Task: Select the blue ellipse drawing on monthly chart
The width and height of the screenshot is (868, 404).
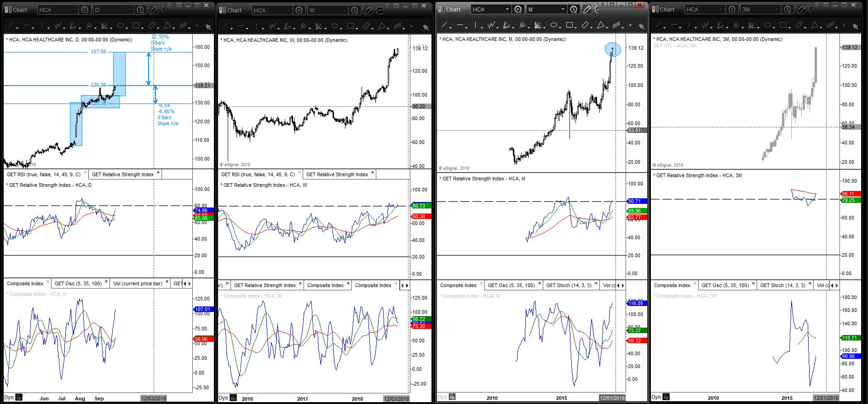Action: point(613,49)
